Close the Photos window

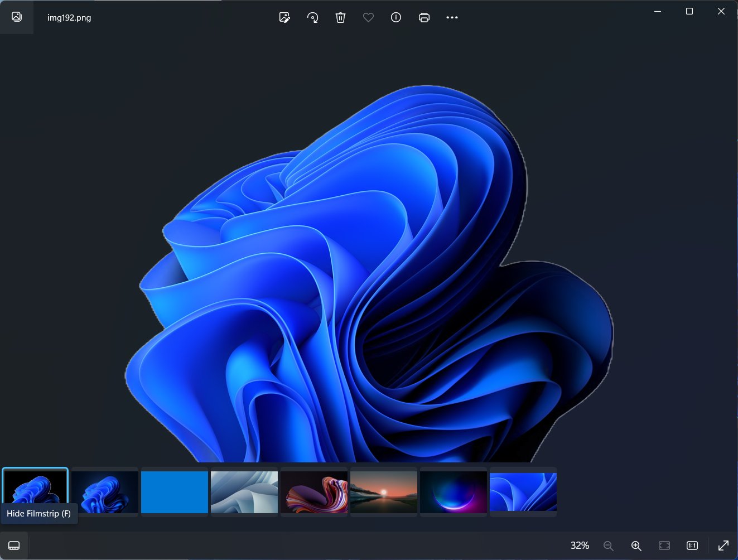[721, 11]
